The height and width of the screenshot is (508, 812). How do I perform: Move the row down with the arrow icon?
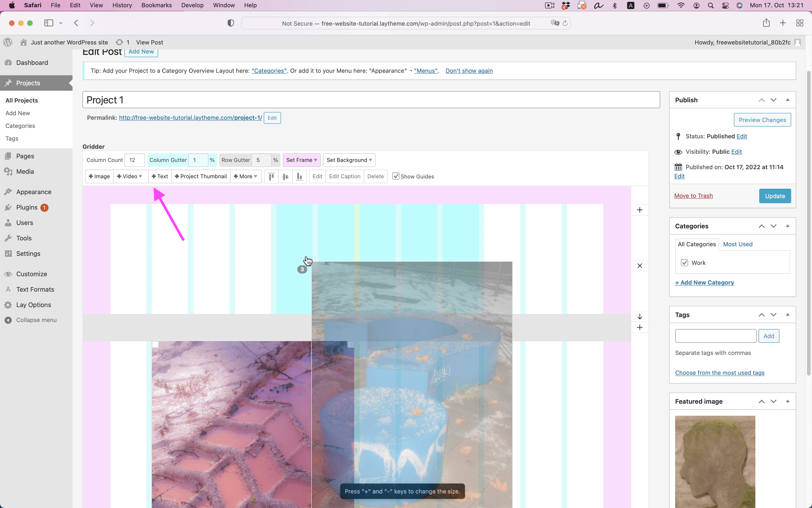[640, 317]
